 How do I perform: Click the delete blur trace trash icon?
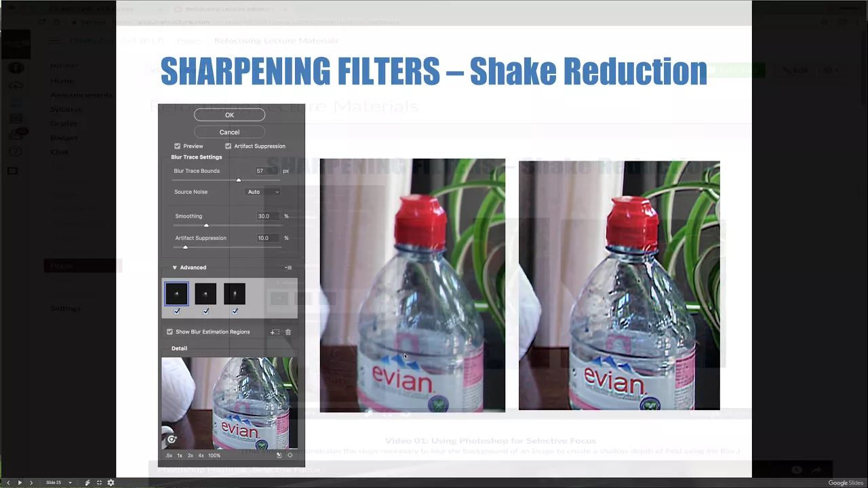point(288,332)
